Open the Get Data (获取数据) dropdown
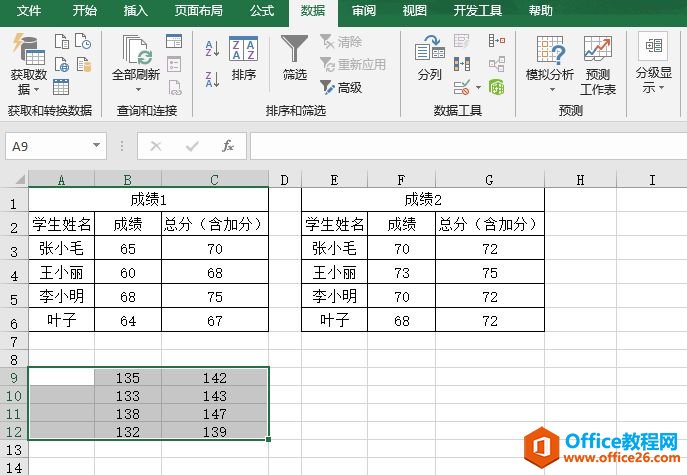Viewport: 687px width, 475px height. tap(28, 65)
